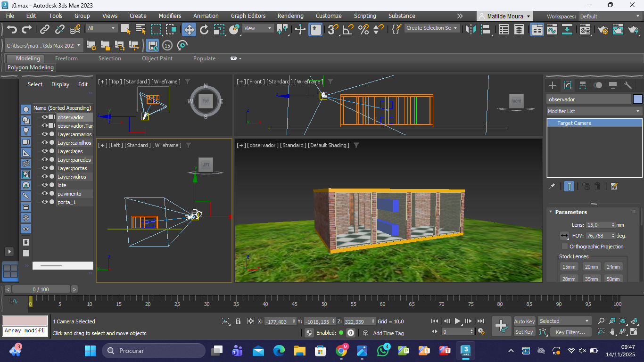Open the Modifier List dropdown
The width and height of the screenshot is (644, 362).
pyautogui.click(x=594, y=111)
